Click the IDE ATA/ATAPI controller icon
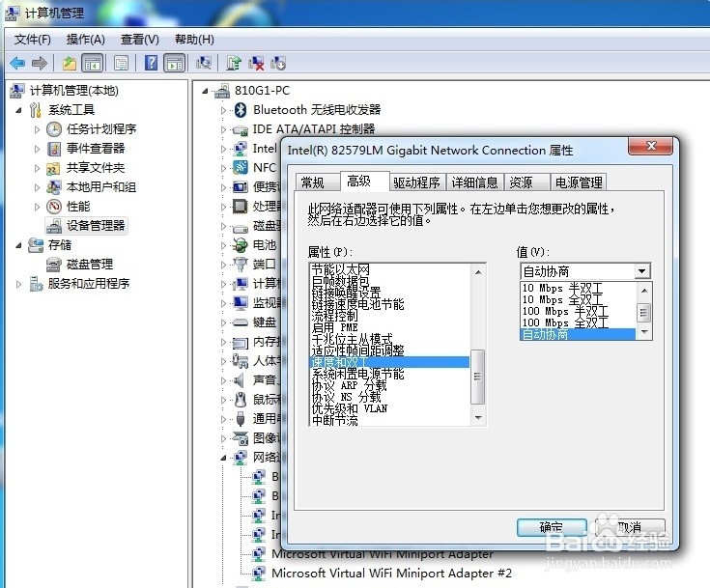 pos(240,130)
